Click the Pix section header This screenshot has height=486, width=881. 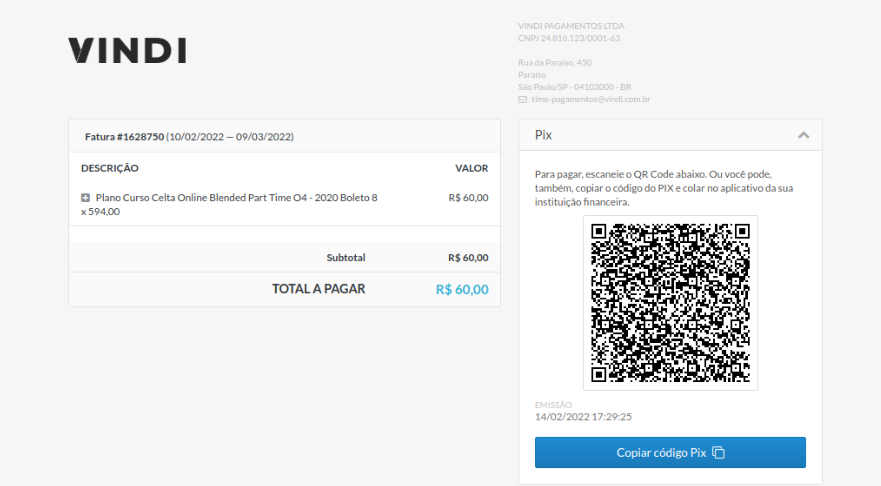[670, 135]
